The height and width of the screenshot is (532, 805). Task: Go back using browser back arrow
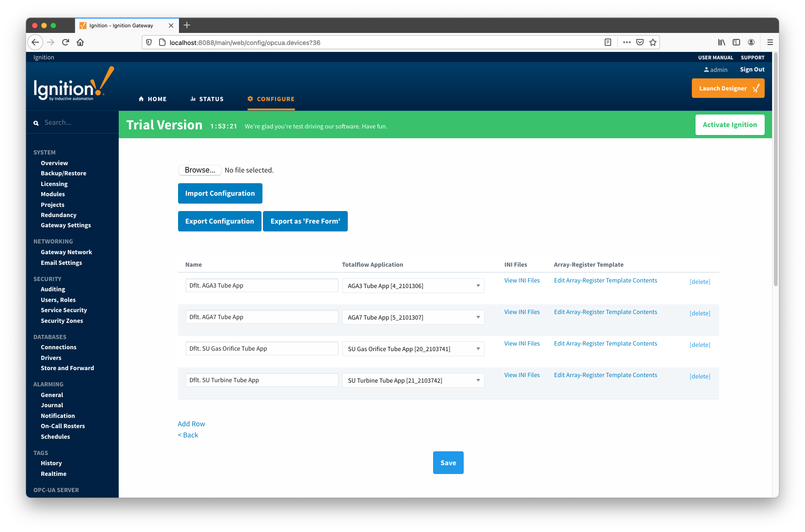click(35, 42)
